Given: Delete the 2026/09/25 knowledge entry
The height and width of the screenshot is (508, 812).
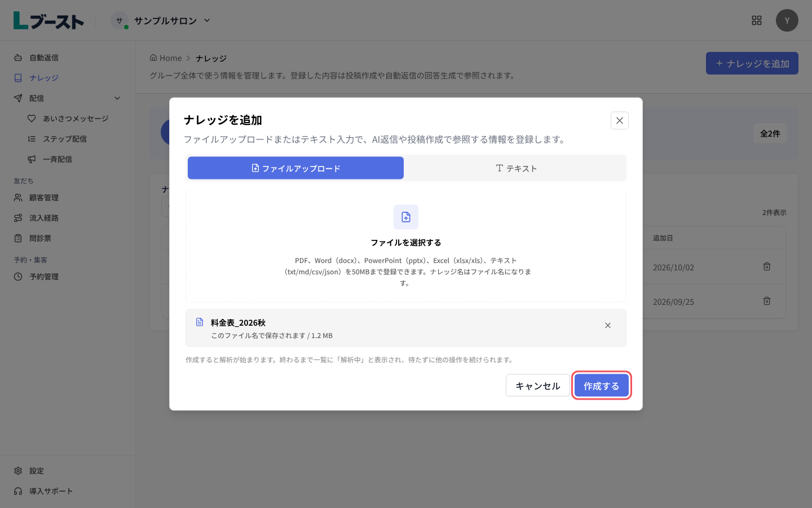Looking at the screenshot, I should tap(767, 301).
